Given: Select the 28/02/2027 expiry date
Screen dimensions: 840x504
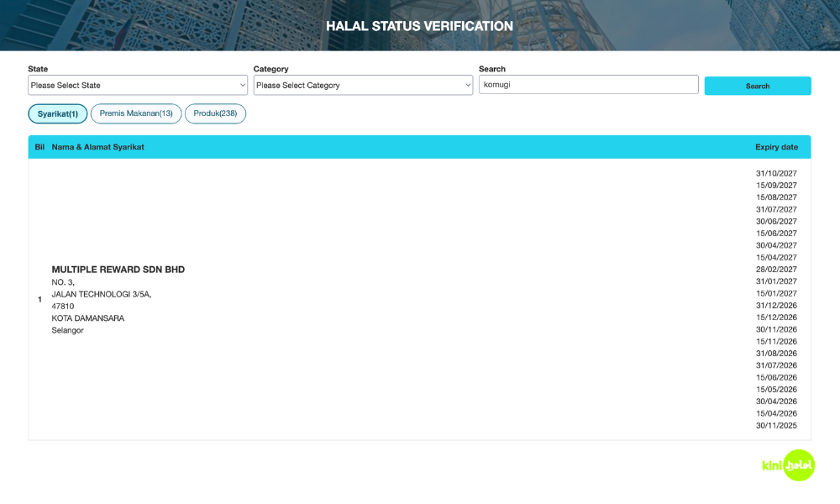Looking at the screenshot, I should 776,270.
